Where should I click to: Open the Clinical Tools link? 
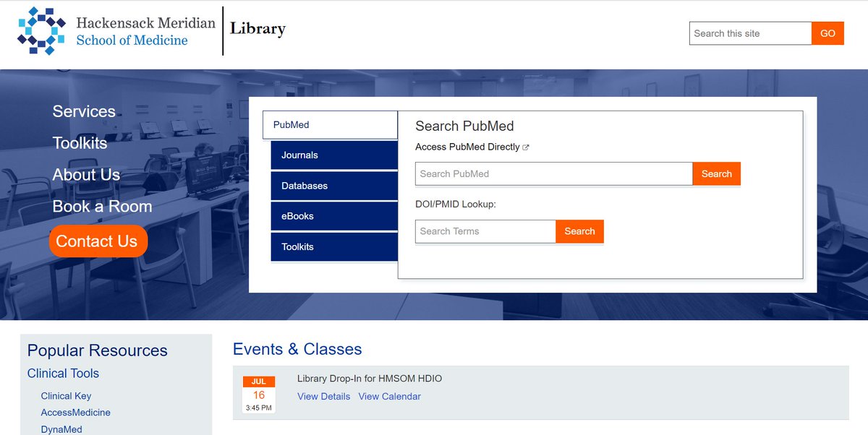tap(63, 374)
